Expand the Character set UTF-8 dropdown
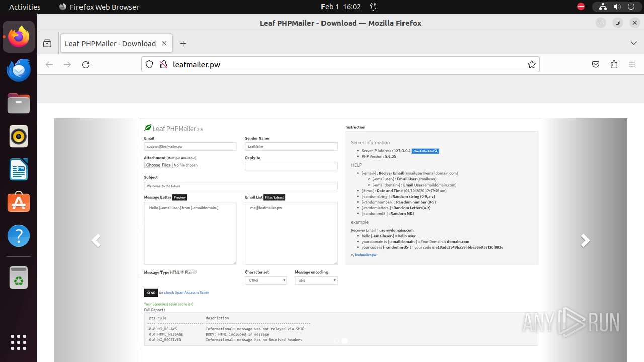The height and width of the screenshot is (362, 644). [266, 280]
